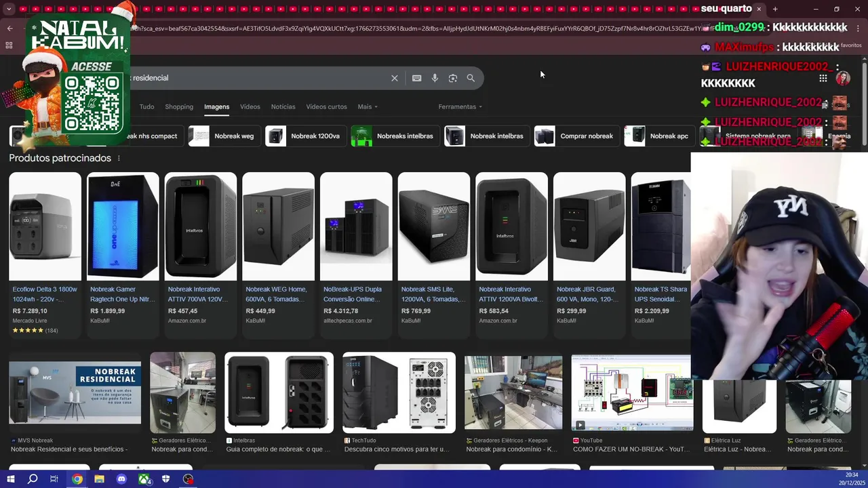Image resolution: width=868 pixels, height=488 pixels.
Task: Select the Imagens tab
Action: click(217, 106)
